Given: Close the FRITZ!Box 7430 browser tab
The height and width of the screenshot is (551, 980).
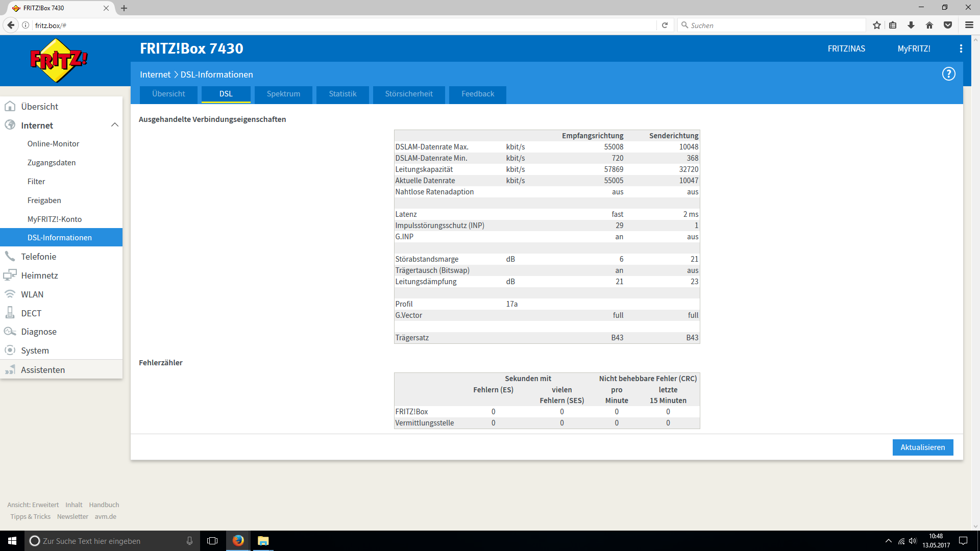Looking at the screenshot, I should pyautogui.click(x=106, y=8).
